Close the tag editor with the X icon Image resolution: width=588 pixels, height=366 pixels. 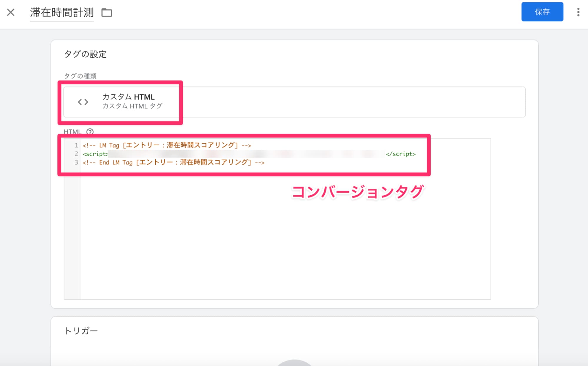pyautogui.click(x=11, y=12)
